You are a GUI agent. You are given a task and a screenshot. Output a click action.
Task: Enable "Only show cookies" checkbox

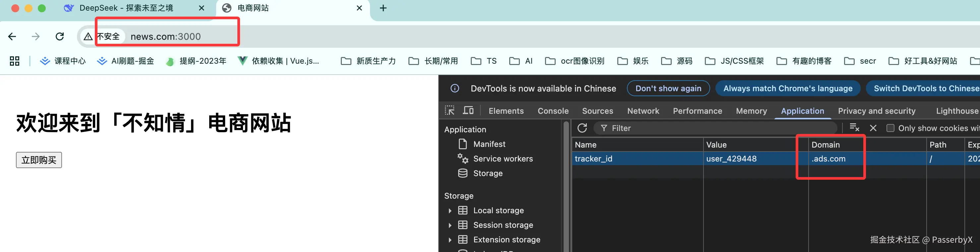pyautogui.click(x=890, y=128)
